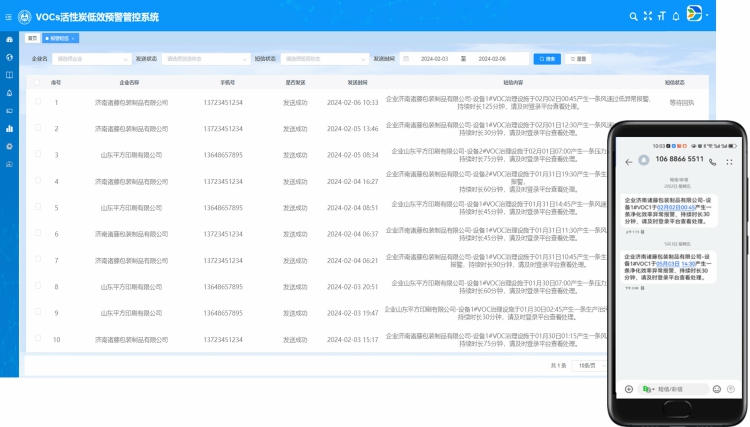Screen dimensions: 750x427
Task: Click the 重置 reset button
Action: click(579, 59)
